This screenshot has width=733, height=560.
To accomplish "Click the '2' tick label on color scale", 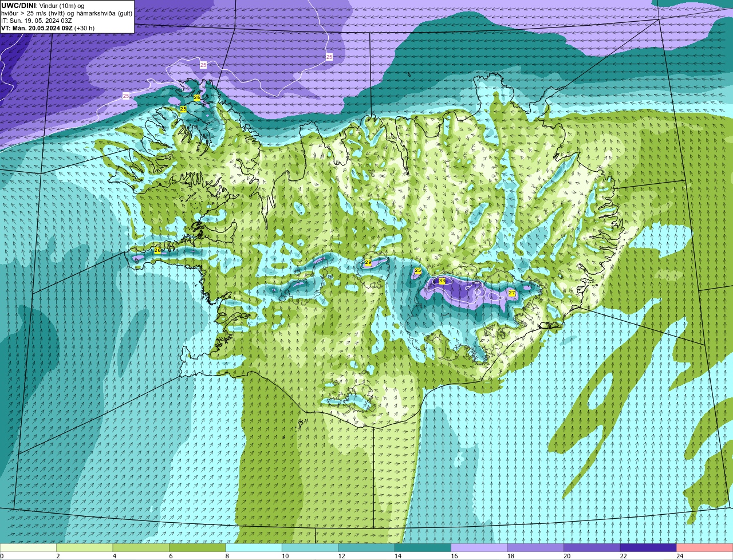I will [x=58, y=556].
